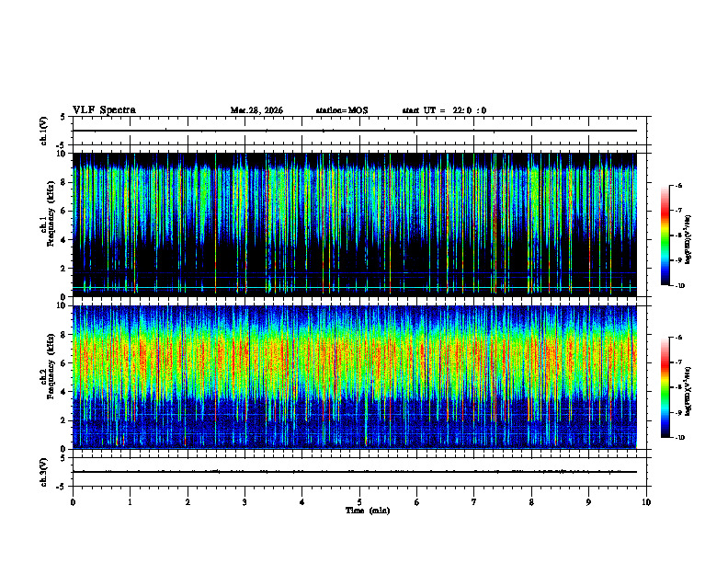Click the ch.1 spectrogram panel

tap(355, 224)
